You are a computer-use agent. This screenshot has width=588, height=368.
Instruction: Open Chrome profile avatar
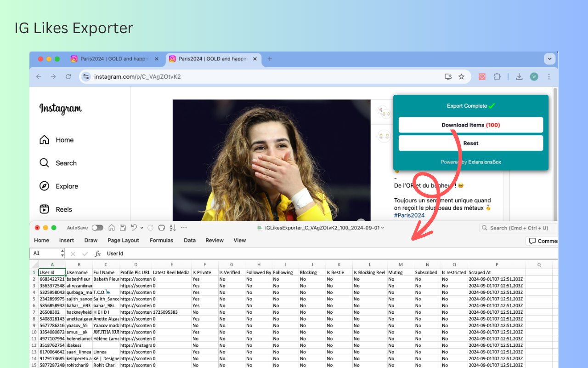(534, 77)
